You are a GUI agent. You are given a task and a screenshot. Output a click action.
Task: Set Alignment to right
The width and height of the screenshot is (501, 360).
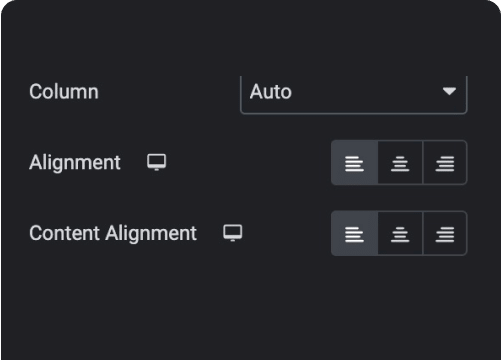[445, 163]
